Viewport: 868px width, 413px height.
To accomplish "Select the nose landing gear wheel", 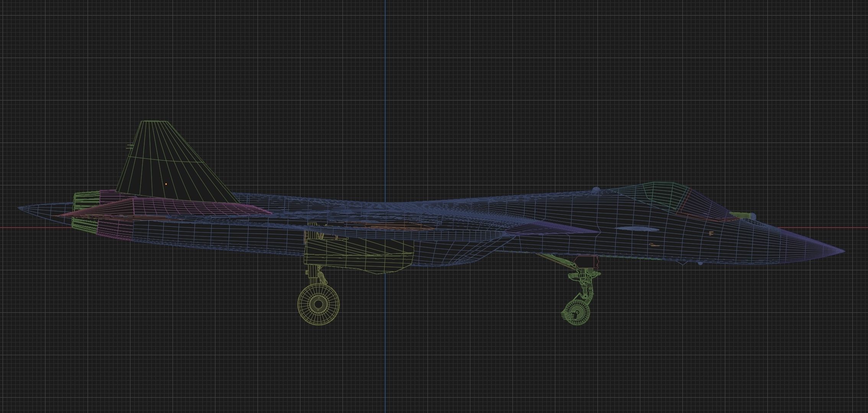I will click(x=576, y=312).
